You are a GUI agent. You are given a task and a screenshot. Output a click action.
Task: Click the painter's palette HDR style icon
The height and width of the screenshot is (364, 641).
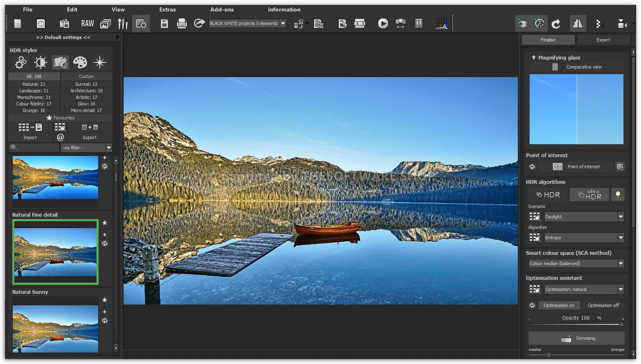[x=80, y=62]
